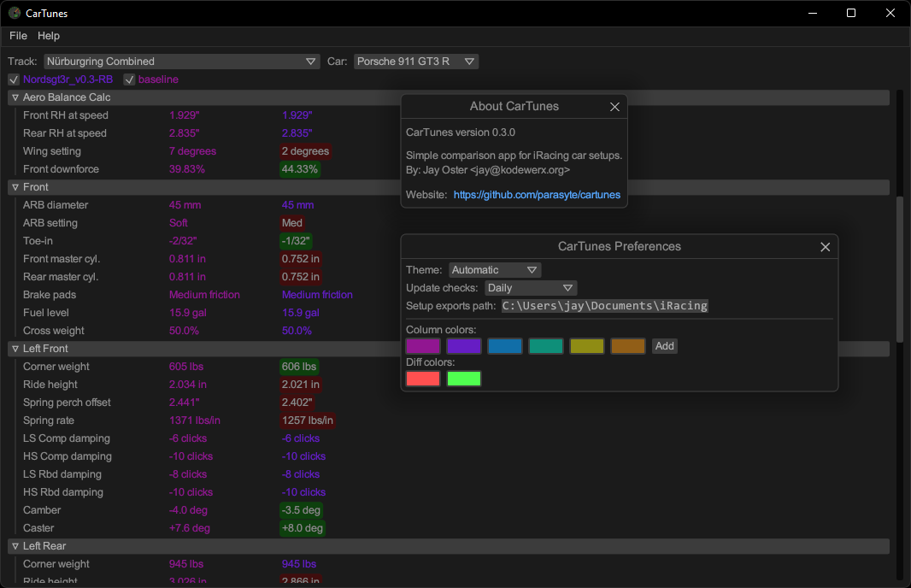Click the HS Comp damping row label
This screenshot has width=911, height=588.
(68, 456)
